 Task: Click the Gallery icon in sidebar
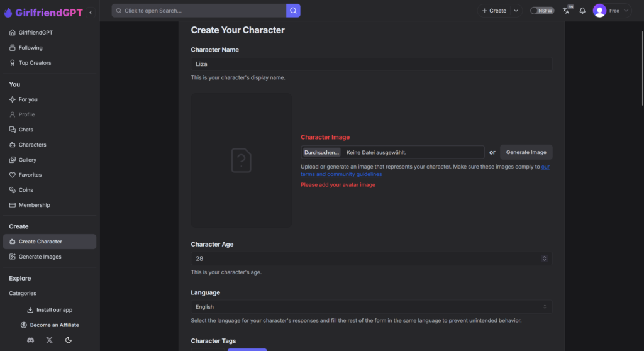point(13,160)
